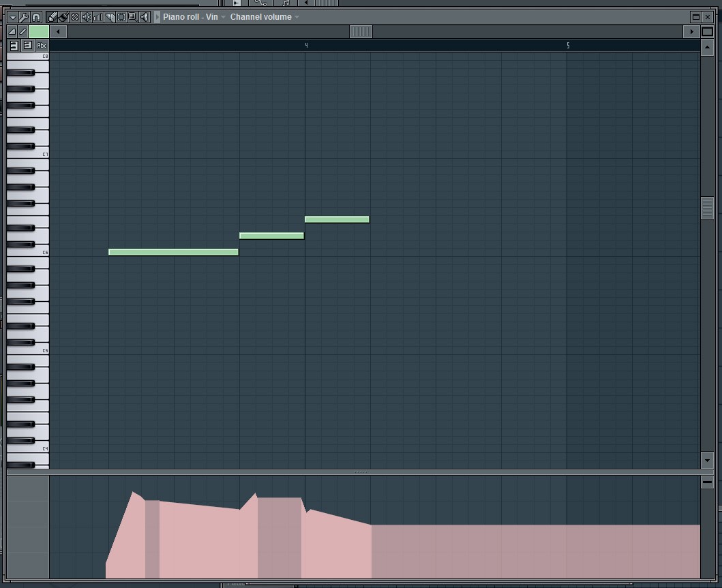Select the magnifier Zoom tool

click(x=133, y=17)
